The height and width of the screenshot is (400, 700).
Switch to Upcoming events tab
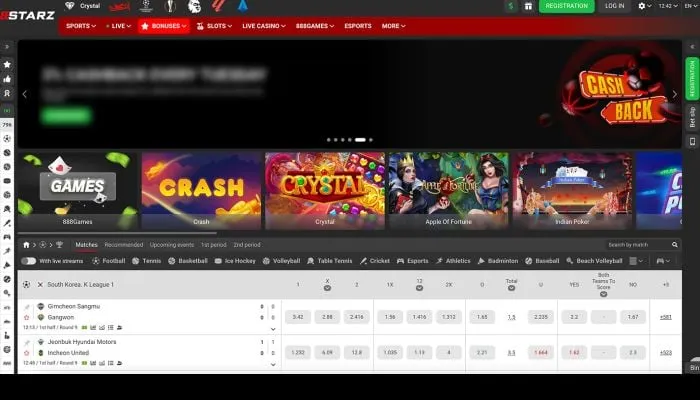pos(172,245)
